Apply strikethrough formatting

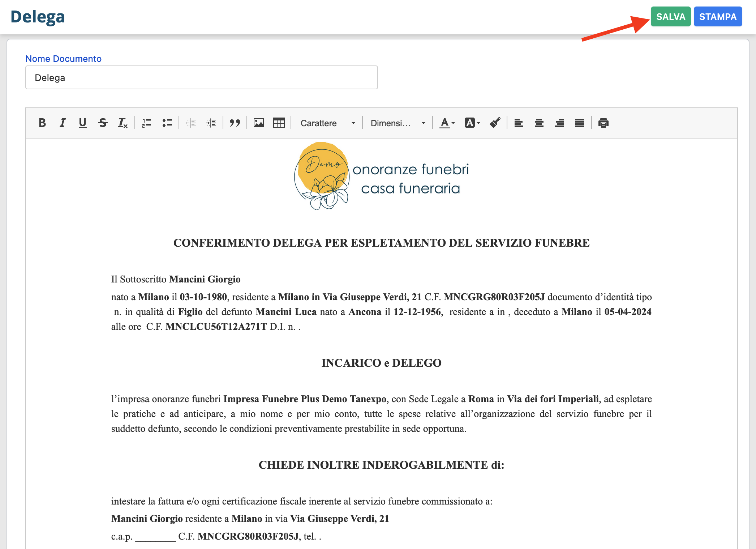[x=103, y=123]
